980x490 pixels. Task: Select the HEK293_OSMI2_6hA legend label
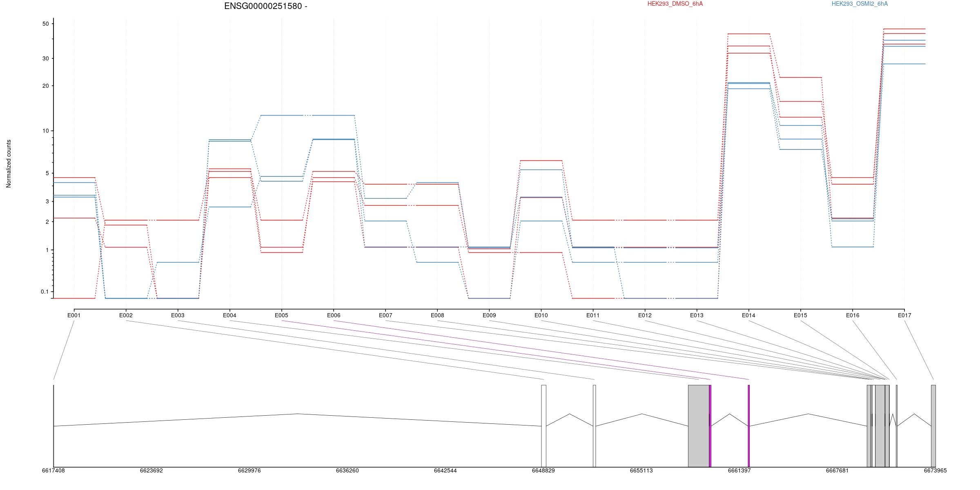(860, 4)
